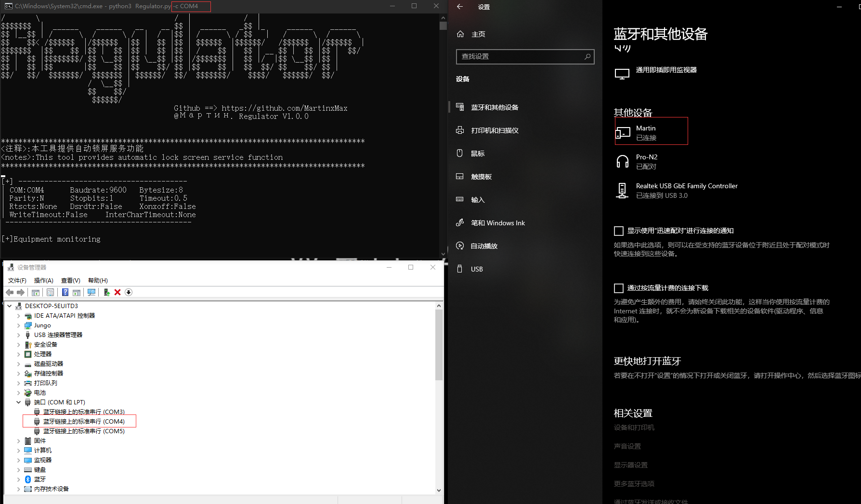Expand the 磁盘驱动器 node

point(19,364)
